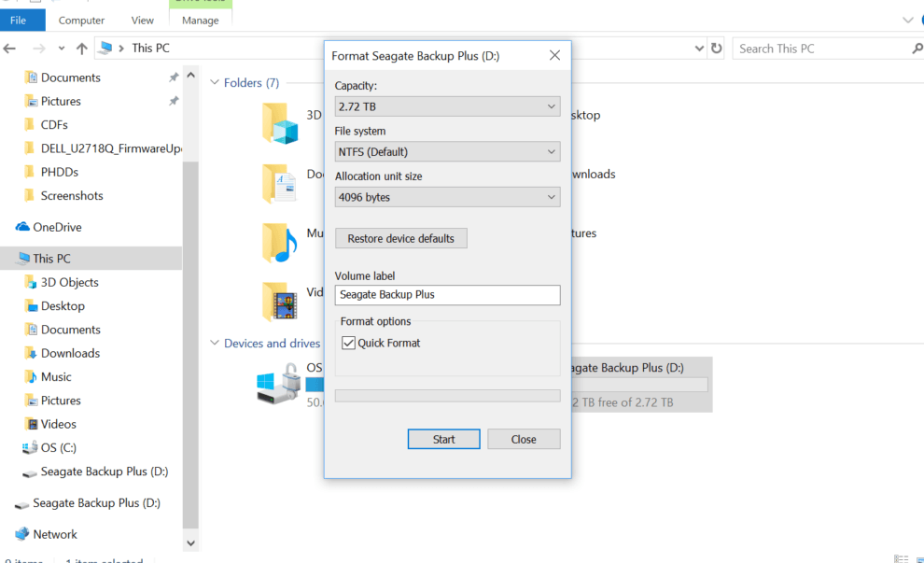Viewport: 924px width, 563px height.
Task: Open top-level Seagate Backup Plus (D:) sidebar entry
Action: tap(97, 503)
